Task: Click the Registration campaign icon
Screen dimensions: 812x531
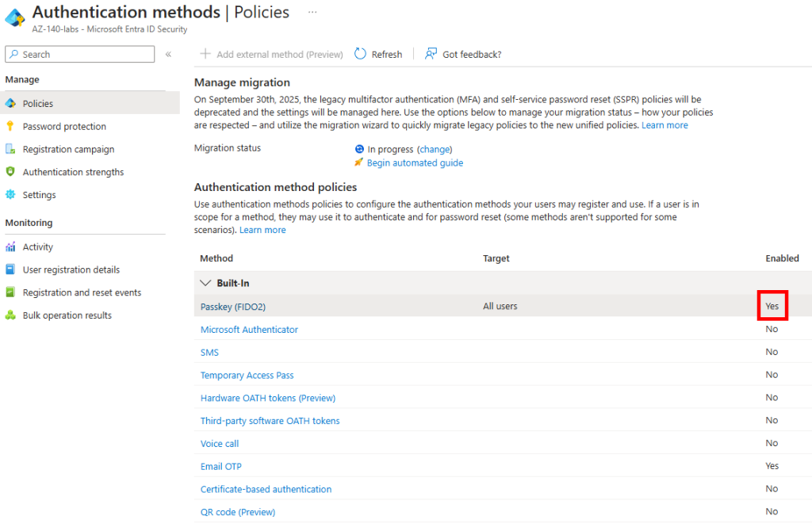Action: click(10, 149)
